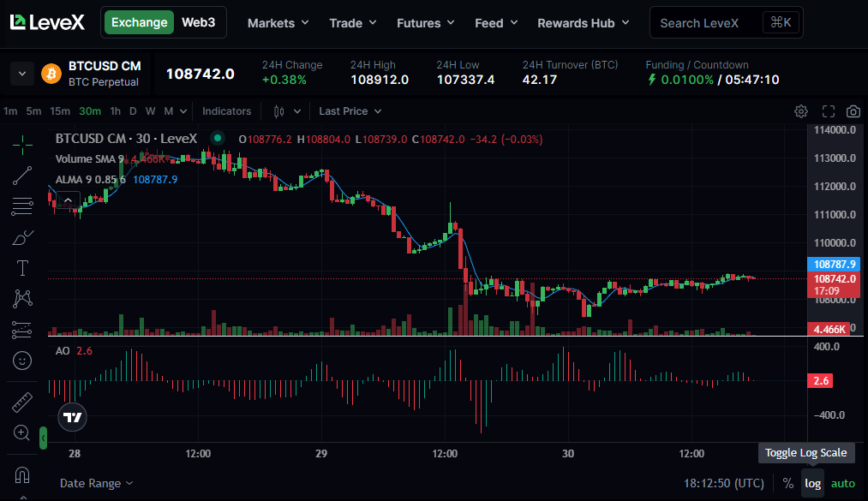Viewport: 868px width, 501px height.
Task: Open the forecasting and measurement tools
Action: [x=22, y=330]
